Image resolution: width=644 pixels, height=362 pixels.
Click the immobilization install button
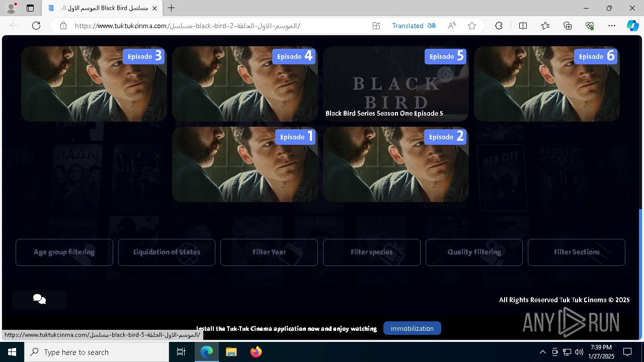pyautogui.click(x=412, y=328)
